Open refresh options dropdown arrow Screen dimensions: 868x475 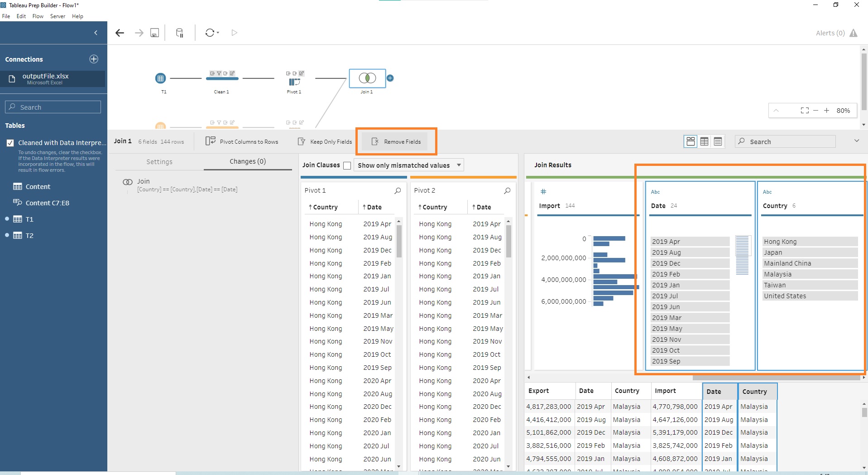click(218, 33)
